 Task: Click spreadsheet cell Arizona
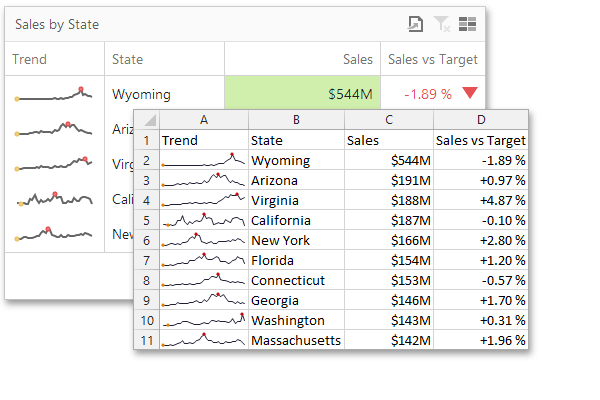pos(296,180)
